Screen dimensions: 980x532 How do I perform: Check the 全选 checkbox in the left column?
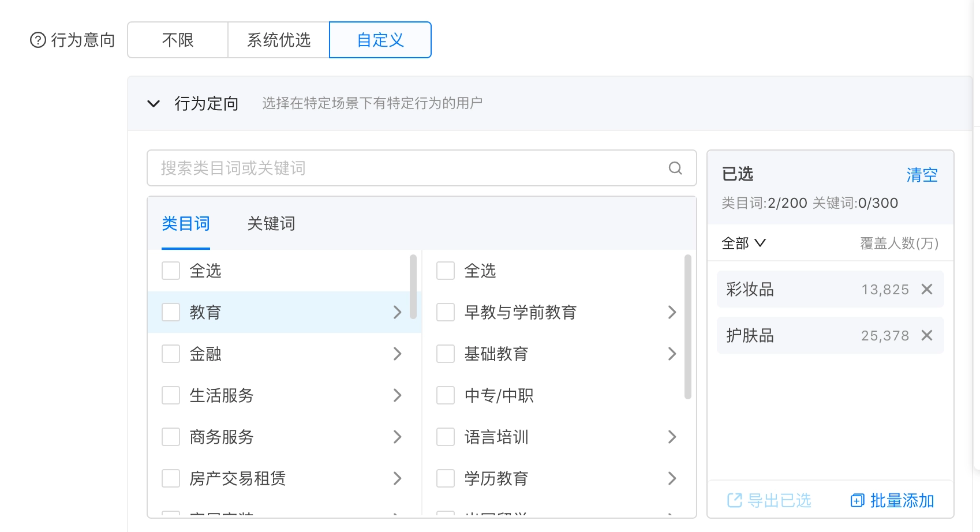171,270
